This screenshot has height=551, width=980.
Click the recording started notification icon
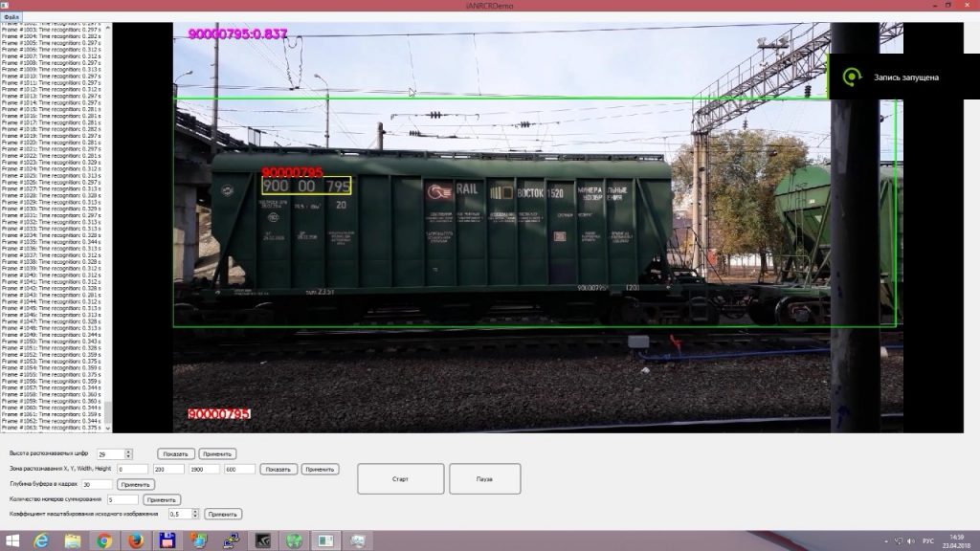(x=849, y=77)
